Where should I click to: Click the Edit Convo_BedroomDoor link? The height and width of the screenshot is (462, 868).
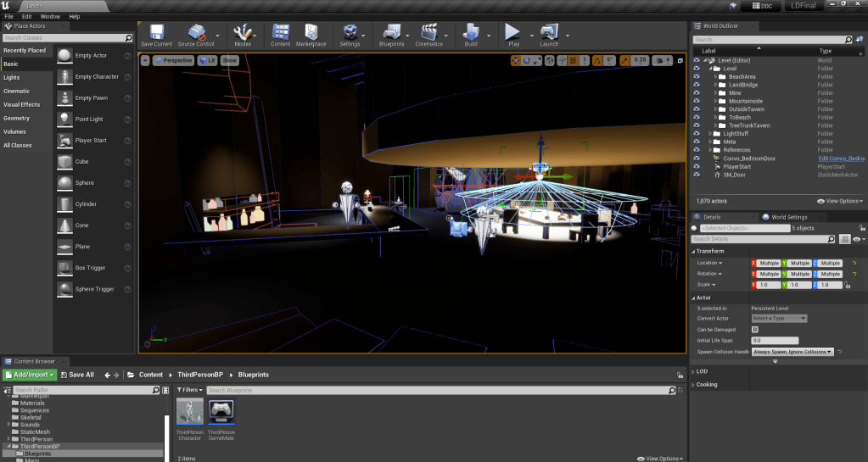coord(841,159)
